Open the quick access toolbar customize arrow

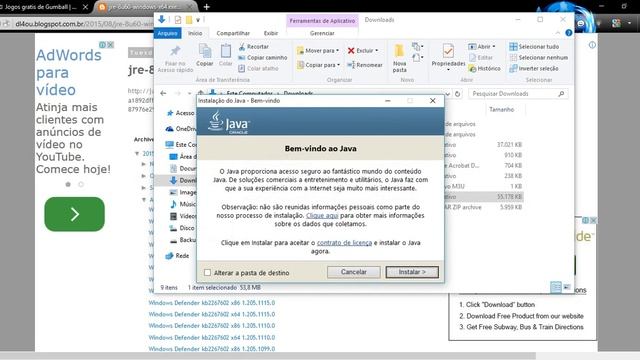198,20
